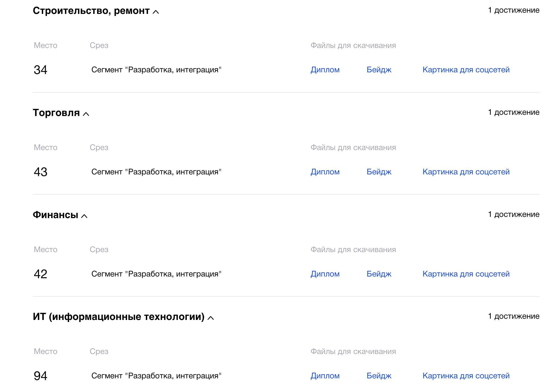The image size is (549, 392).
Task: Download Бейдж for Финансы place 42
Action: click(x=379, y=274)
